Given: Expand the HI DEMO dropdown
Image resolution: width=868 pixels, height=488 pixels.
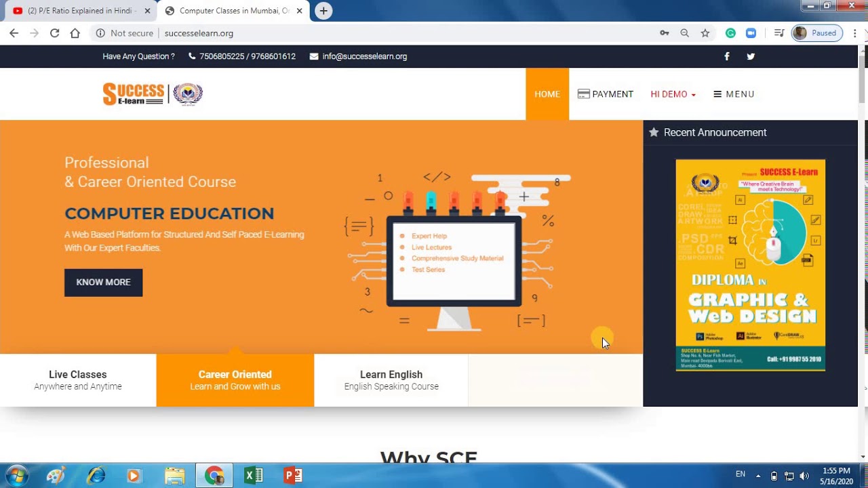Looking at the screenshot, I should coord(673,94).
